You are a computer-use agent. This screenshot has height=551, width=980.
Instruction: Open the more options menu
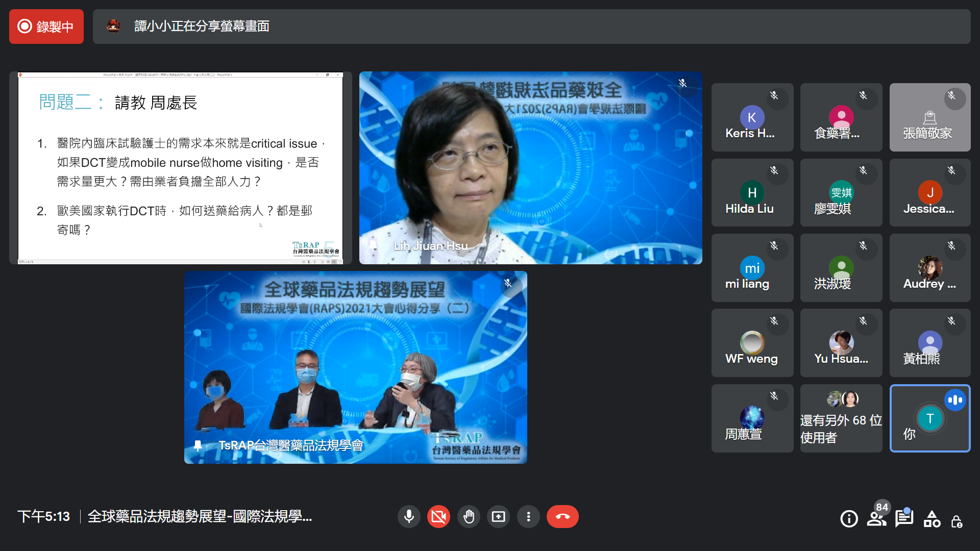click(528, 517)
